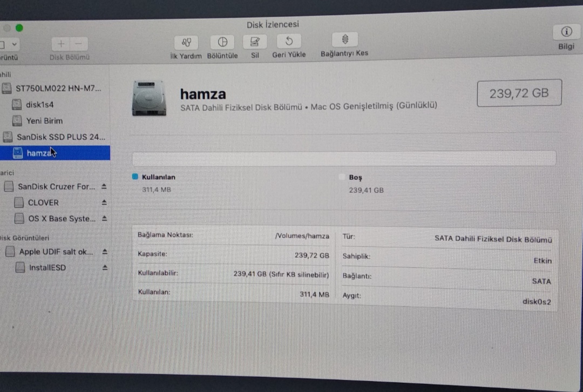Screen dimensions: 583x392
Task: Eject the Apple UDIF disk image
Action: pyautogui.click(x=105, y=252)
